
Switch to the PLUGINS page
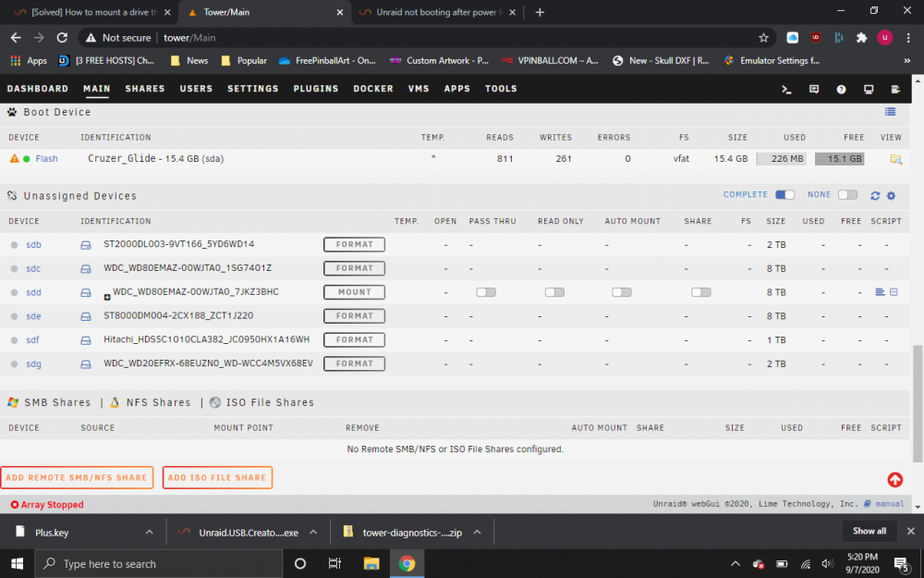point(316,89)
